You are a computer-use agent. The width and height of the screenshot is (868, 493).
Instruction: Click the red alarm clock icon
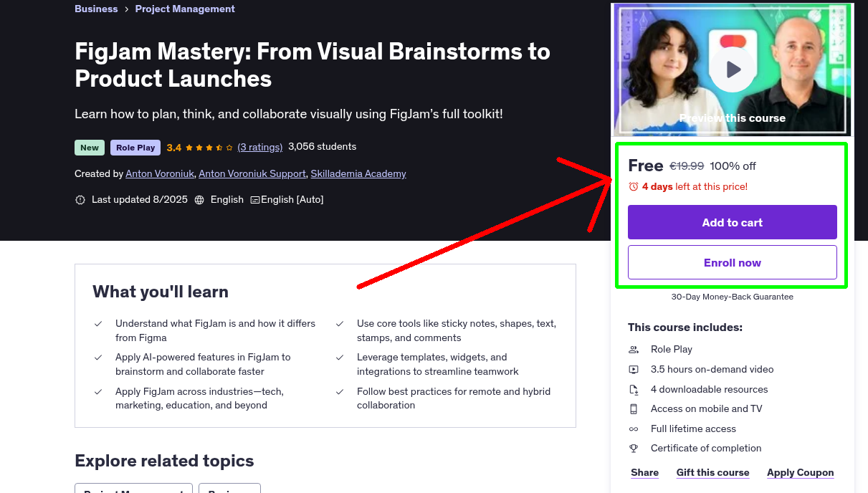click(x=633, y=186)
